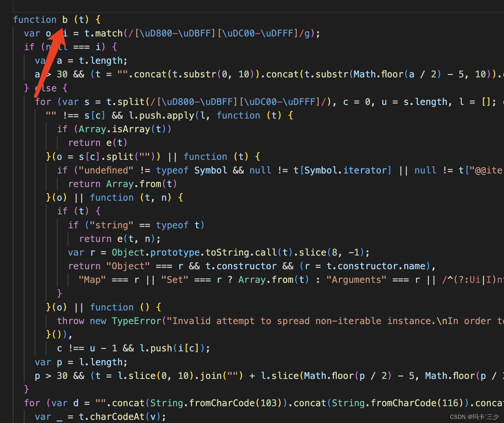Click 's[c].split("")' expression
The image size is (504, 423).
pos(117,157)
